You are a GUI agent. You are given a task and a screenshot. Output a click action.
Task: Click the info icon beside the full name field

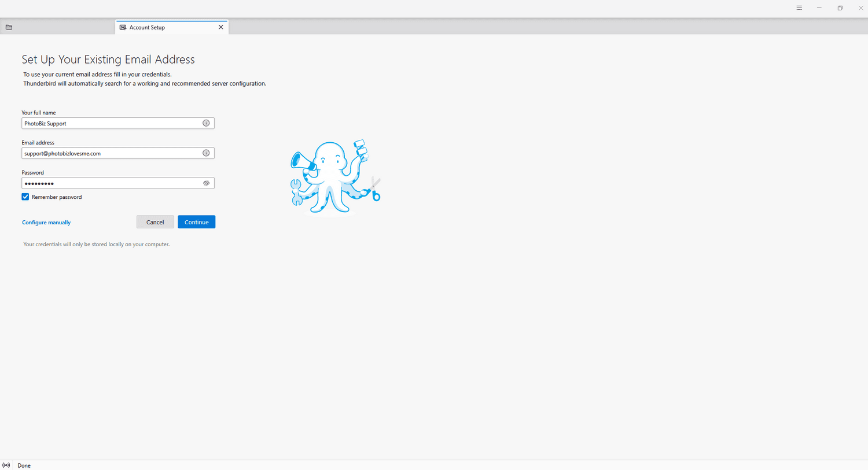point(206,123)
